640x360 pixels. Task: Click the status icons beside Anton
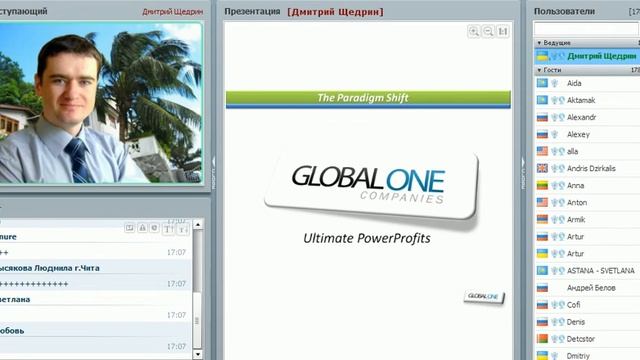(x=558, y=202)
